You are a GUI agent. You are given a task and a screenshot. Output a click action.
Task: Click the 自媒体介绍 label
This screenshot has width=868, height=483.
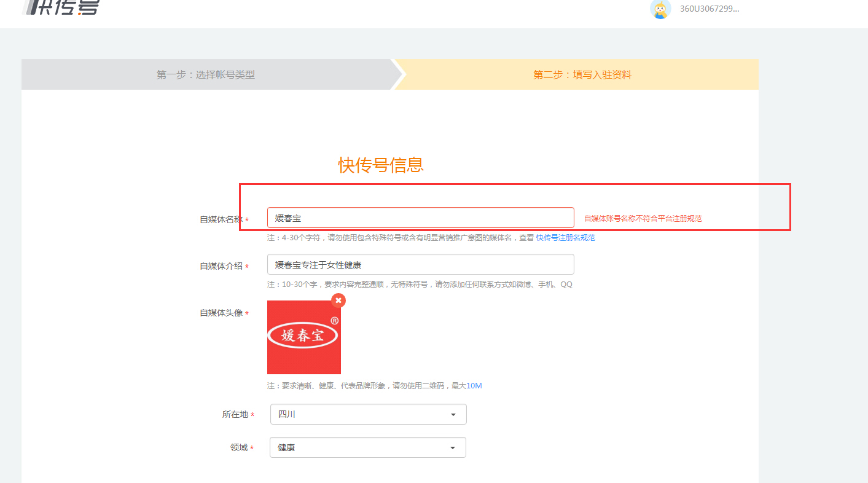pos(221,266)
